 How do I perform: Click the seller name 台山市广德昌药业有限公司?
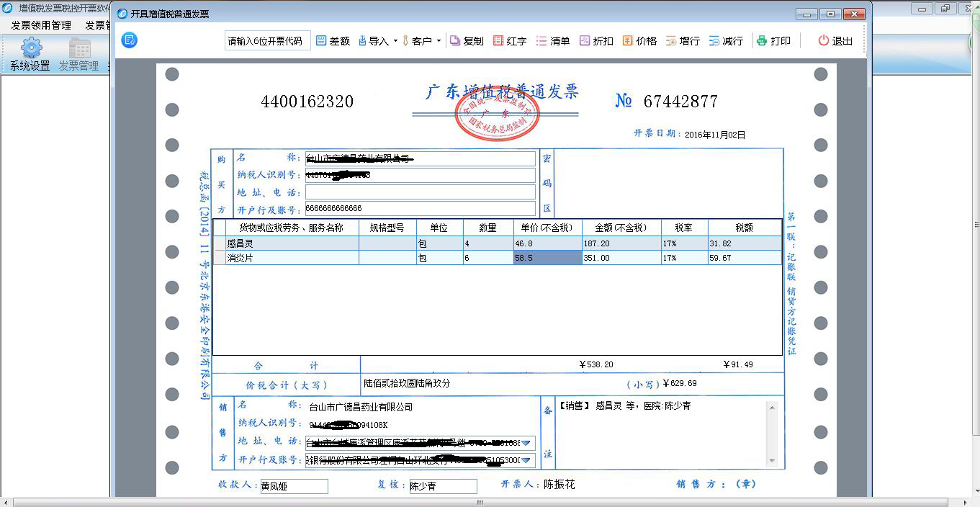(x=360, y=408)
